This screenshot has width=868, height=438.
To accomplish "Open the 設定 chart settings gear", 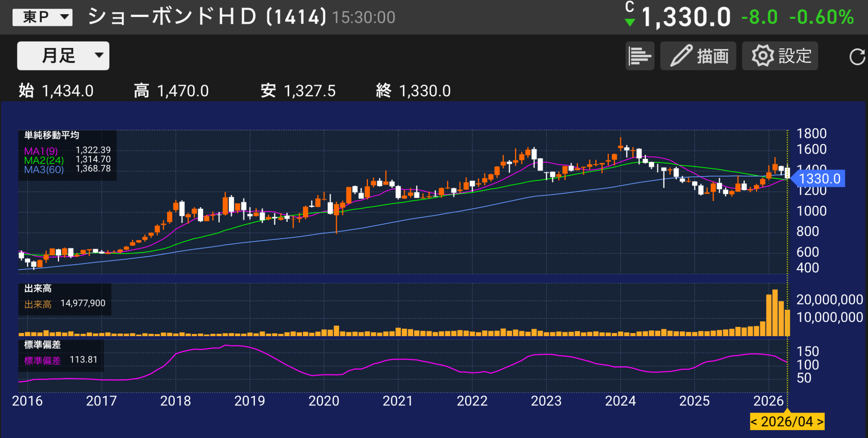I will click(779, 55).
